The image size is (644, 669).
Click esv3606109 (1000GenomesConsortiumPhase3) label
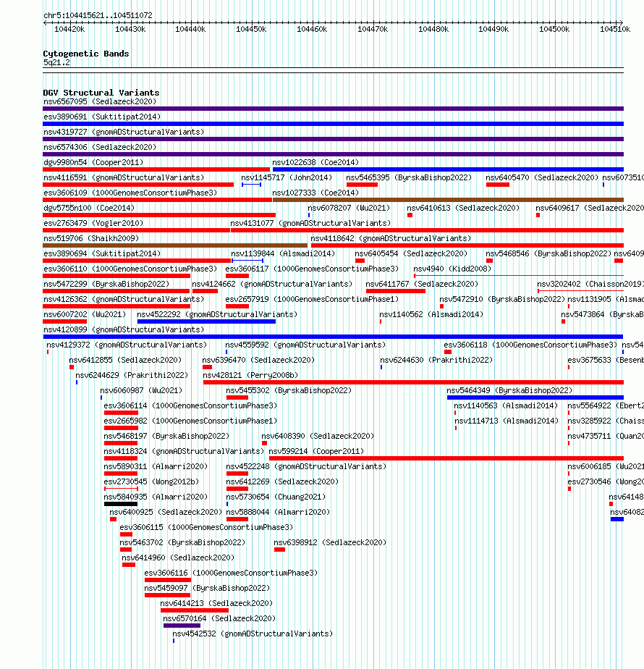coord(130,193)
